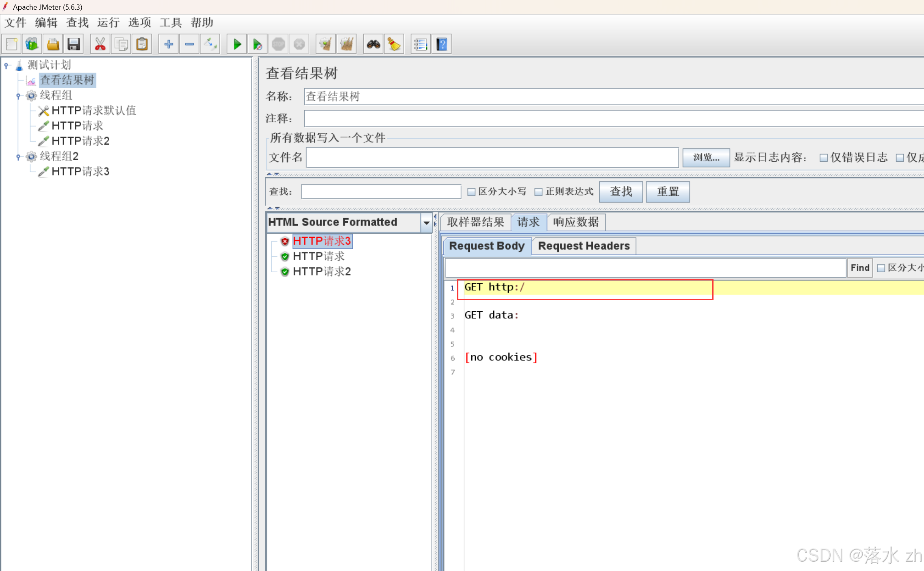Click split-pane arrows beside renderer dropdown

pos(435,220)
